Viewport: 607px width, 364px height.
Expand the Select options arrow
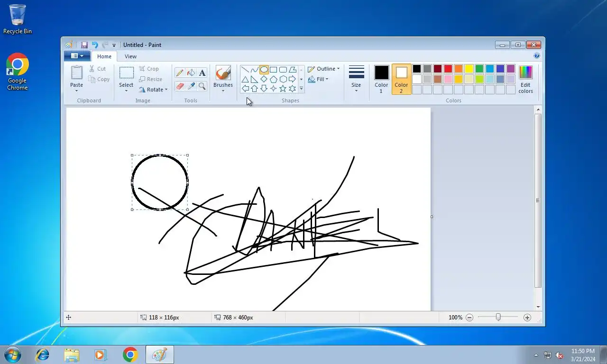click(126, 91)
